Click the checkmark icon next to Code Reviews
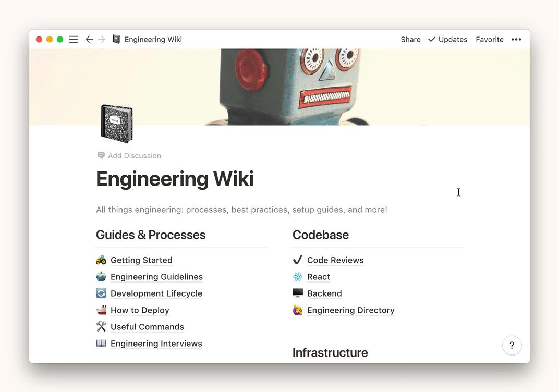This screenshot has height=392, width=559. click(298, 260)
